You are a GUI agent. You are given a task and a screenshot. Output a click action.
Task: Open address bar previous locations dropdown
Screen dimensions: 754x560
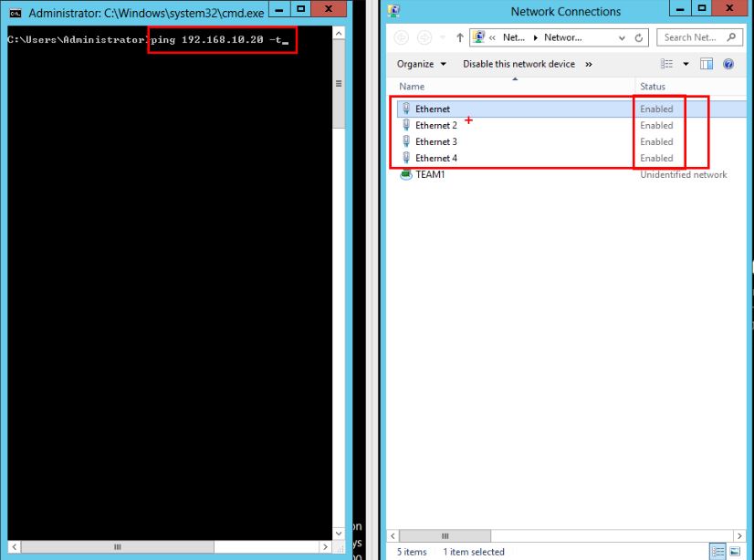(620, 38)
